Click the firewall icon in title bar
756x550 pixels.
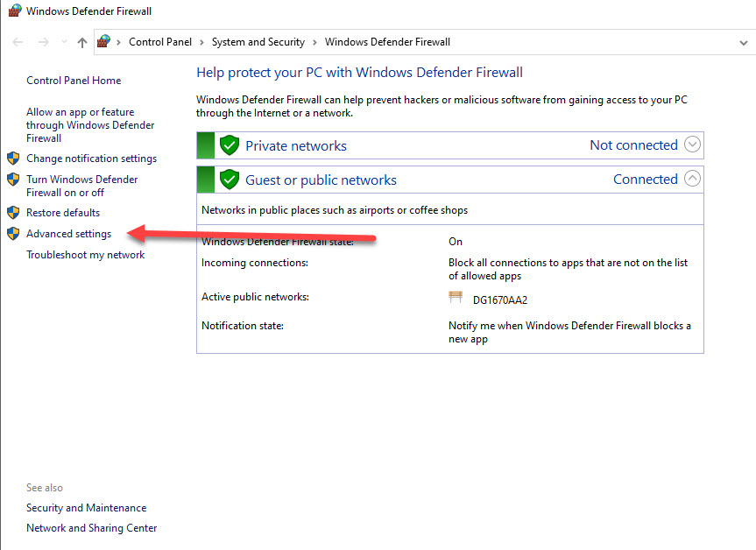click(x=15, y=11)
